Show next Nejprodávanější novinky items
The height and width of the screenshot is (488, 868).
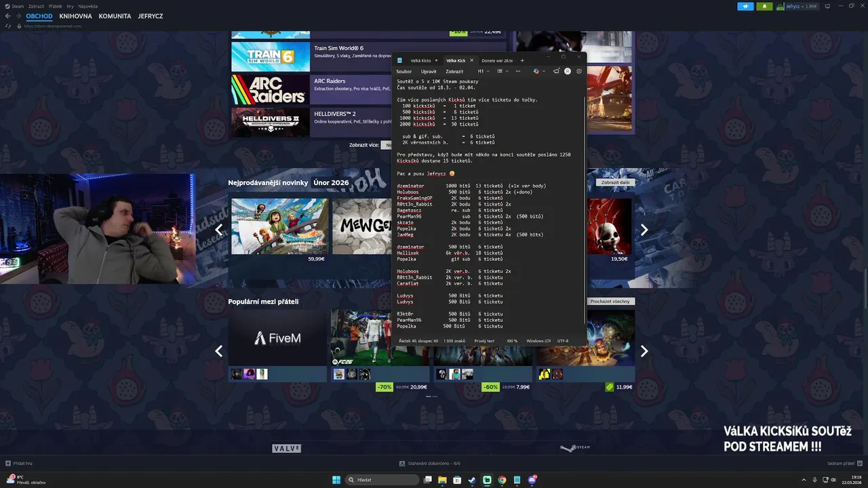coord(644,230)
